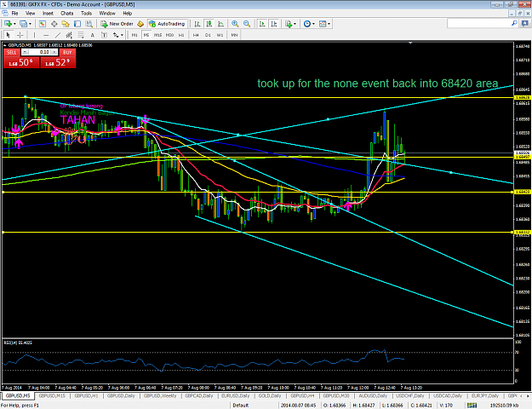
Task: Click the red BUY button
Action: (67, 52)
